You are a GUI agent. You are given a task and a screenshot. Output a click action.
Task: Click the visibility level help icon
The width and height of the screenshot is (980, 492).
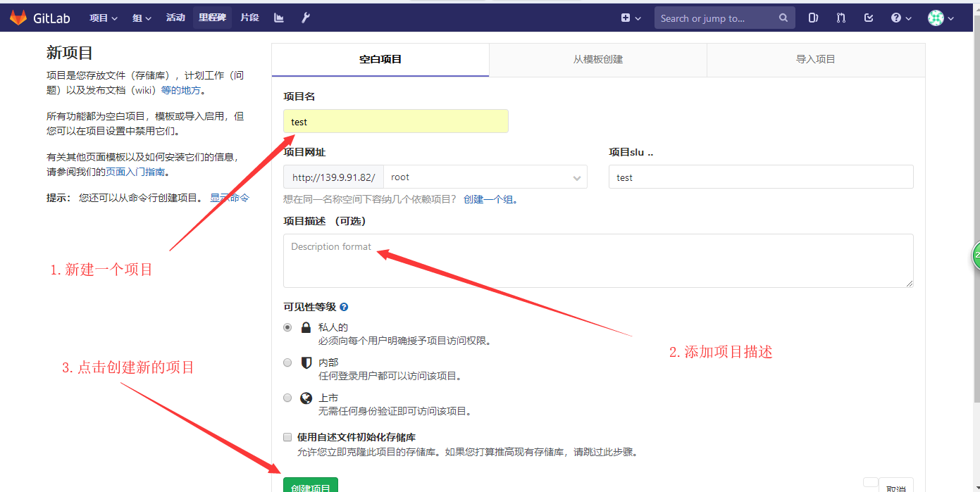tap(344, 307)
